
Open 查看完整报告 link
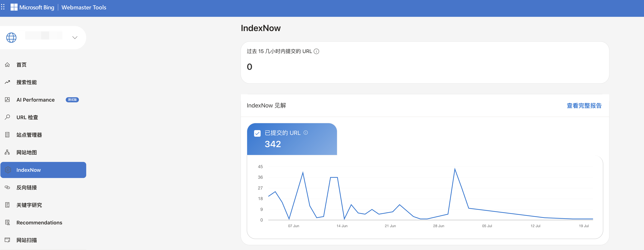coord(584,106)
